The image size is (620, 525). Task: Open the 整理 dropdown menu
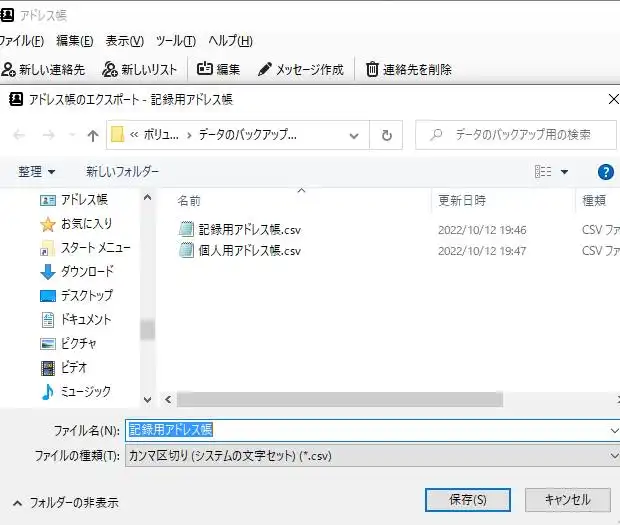[x=37, y=172]
